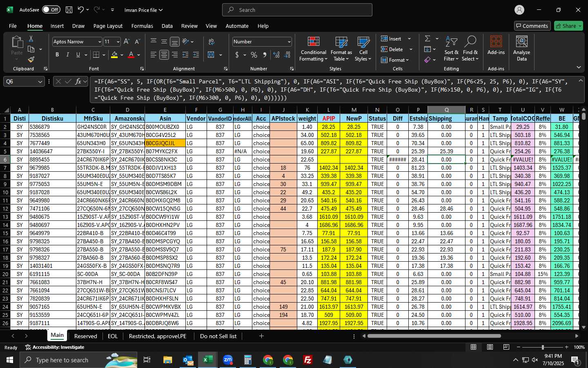The height and width of the screenshot is (368, 588).
Task: Open File Explorer from the taskbar
Action: tap(168, 360)
